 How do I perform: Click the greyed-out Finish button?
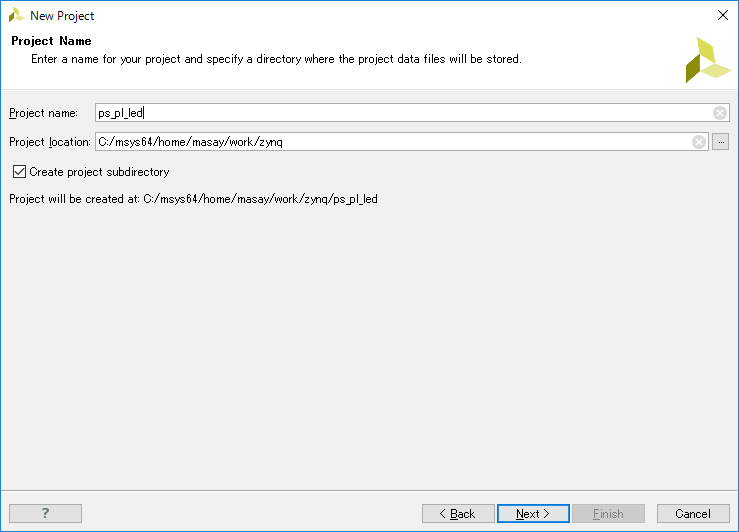point(608,513)
